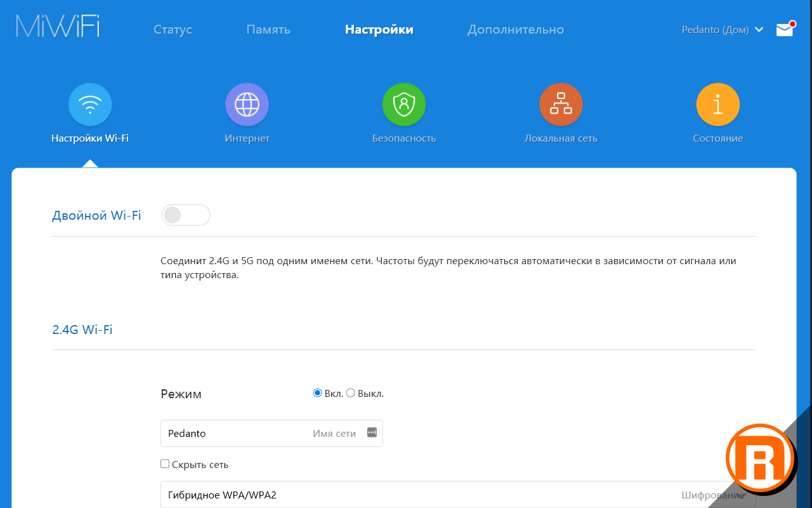This screenshot has height=508, width=812.
Task: Open the Wi-Fi settings icon
Action: (90, 105)
